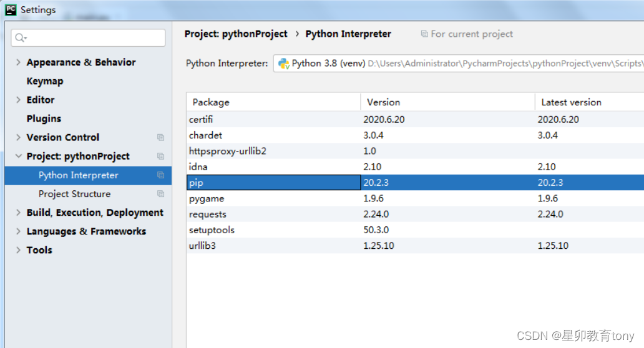
Task: Click version 50.3.0 of setuptools
Action: pyautogui.click(x=376, y=230)
